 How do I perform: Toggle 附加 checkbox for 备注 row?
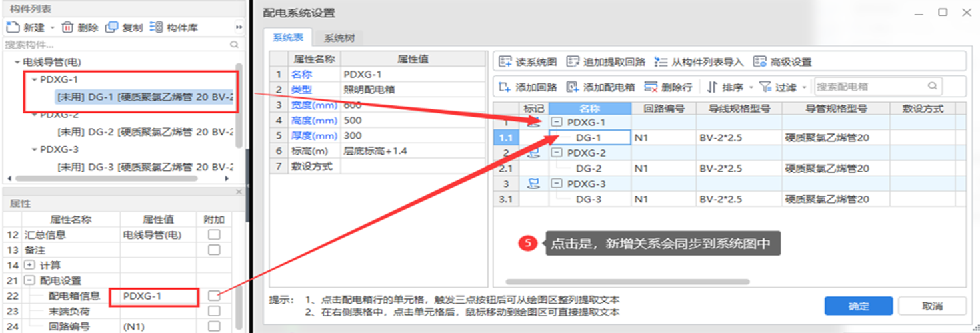(214, 250)
